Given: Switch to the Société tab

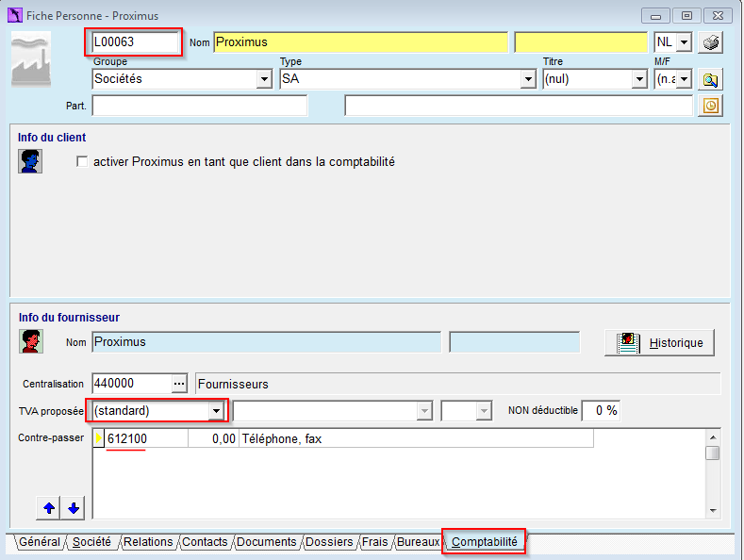Looking at the screenshot, I should point(91,542).
